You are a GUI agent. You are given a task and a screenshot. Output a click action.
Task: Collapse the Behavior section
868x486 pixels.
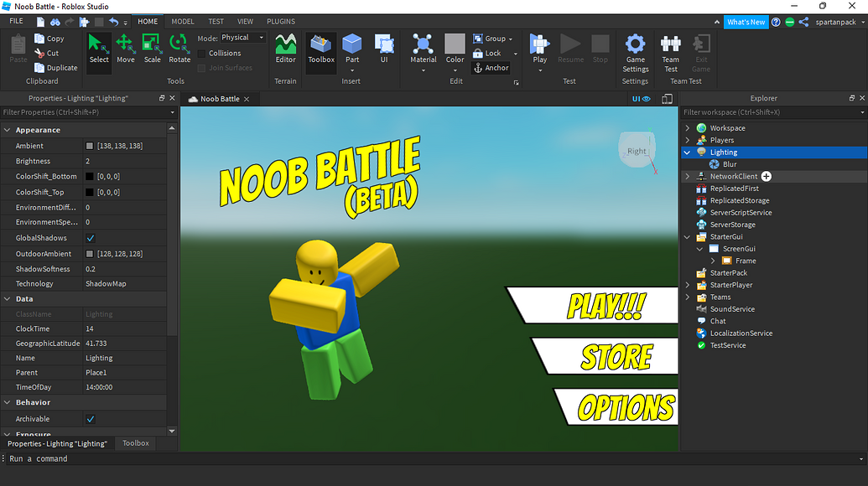(x=8, y=402)
